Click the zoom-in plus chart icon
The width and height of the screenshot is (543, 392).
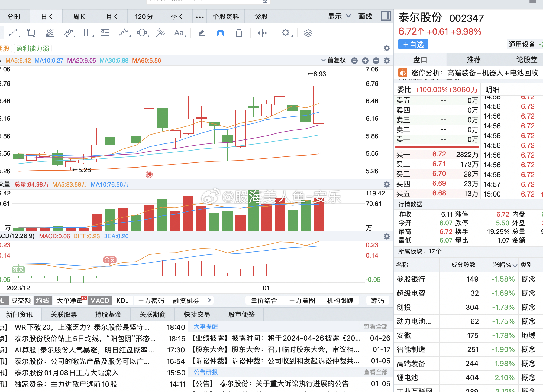coord(365,61)
